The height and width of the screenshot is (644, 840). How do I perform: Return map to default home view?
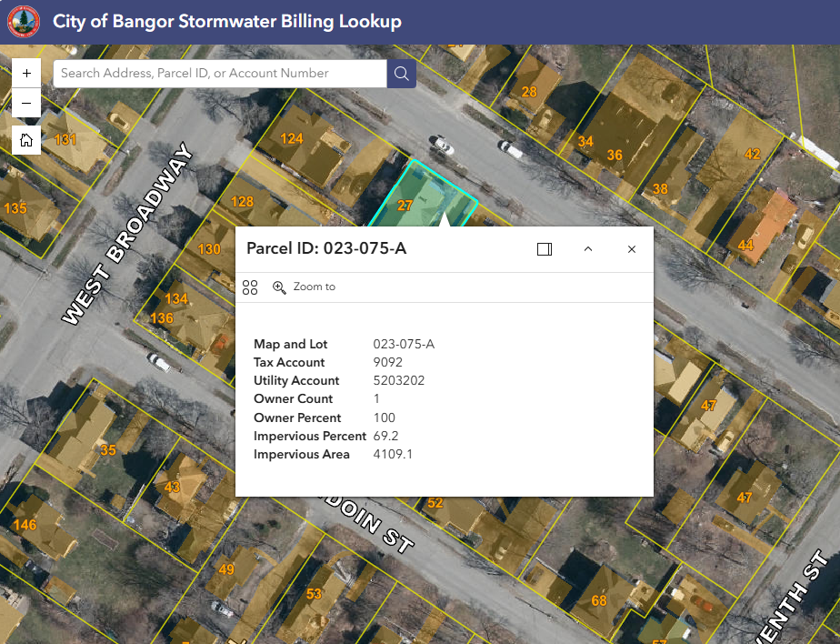click(26, 140)
